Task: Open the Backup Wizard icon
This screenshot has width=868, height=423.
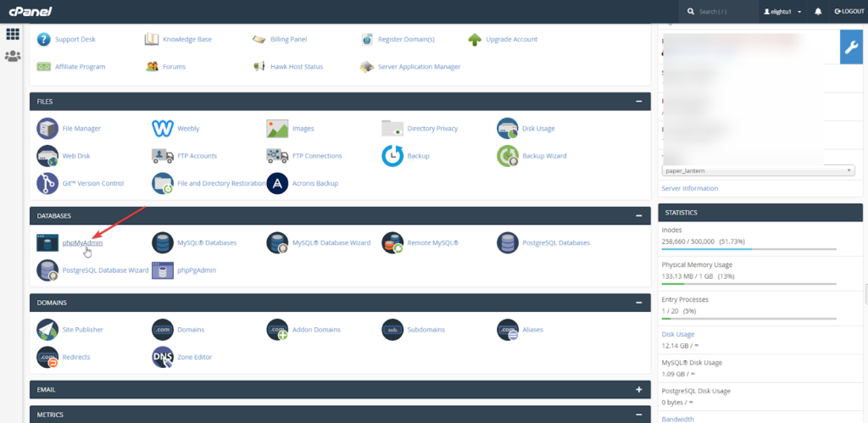Action: tap(508, 156)
